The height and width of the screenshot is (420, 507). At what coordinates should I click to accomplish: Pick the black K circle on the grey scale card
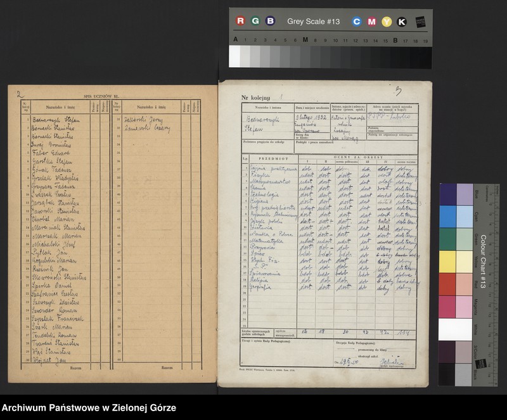[402, 22]
